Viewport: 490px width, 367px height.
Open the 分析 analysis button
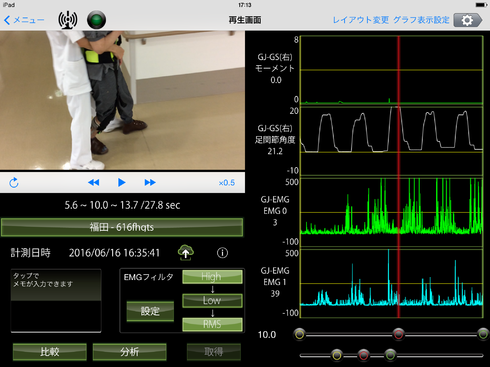(129, 352)
